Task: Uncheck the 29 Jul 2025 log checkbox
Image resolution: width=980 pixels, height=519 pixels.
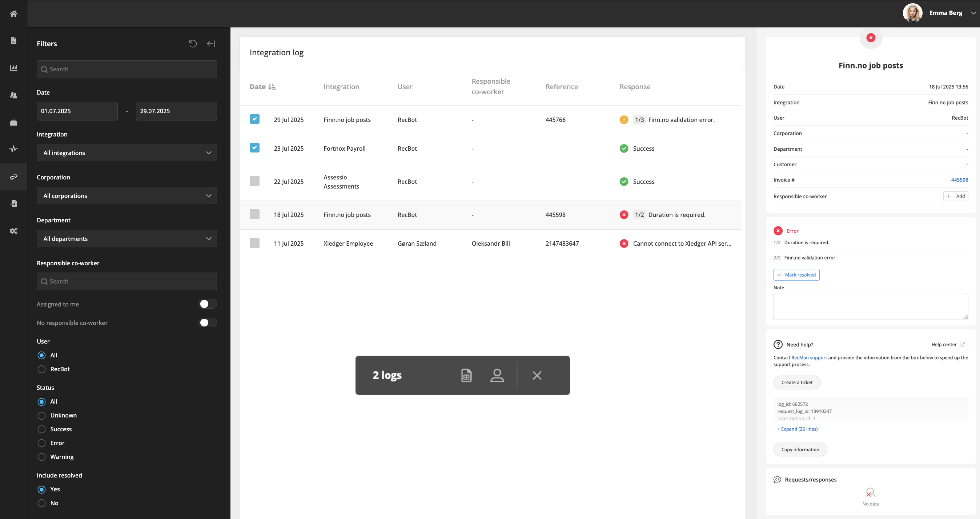Action: (x=254, y=119)
